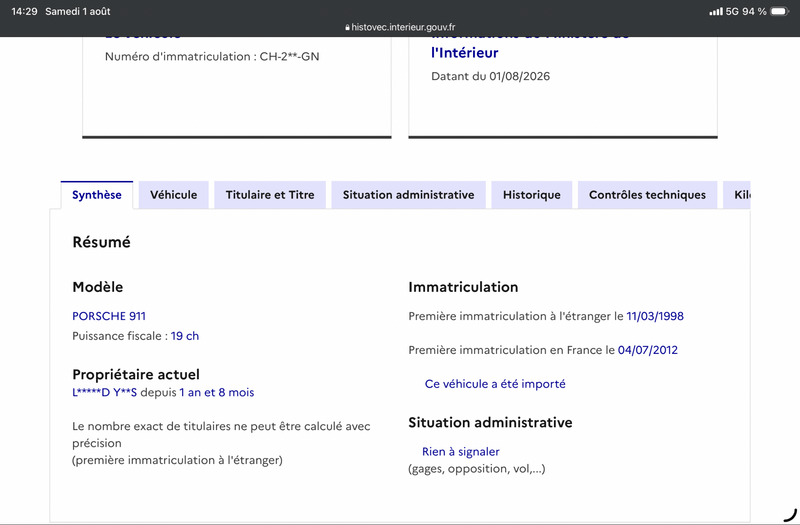
Task: Click 'Datant du 01/08/2026' text
Action: pyautogui.click(x=490, y=76)
